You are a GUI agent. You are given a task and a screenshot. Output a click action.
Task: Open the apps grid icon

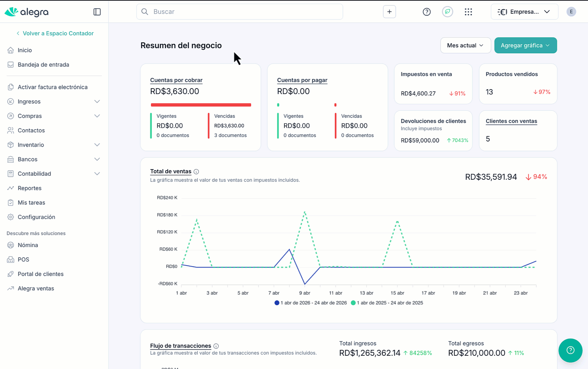pos(468,12)
